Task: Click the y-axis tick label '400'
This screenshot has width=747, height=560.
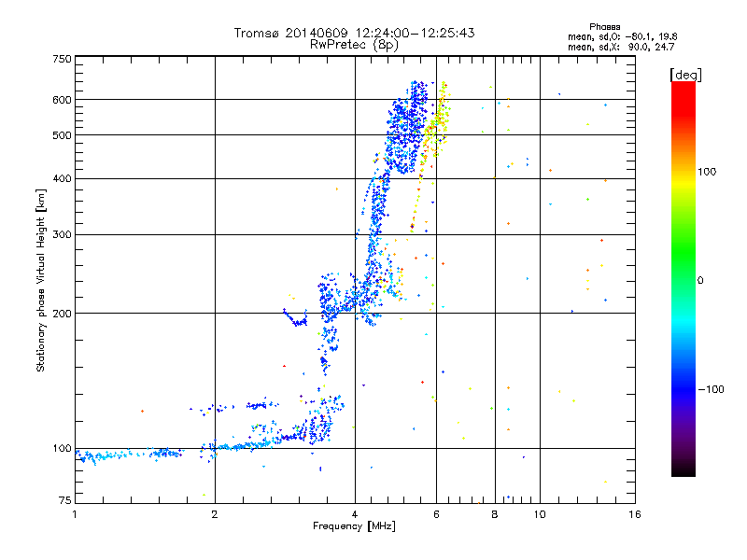Action: point(62,178)
